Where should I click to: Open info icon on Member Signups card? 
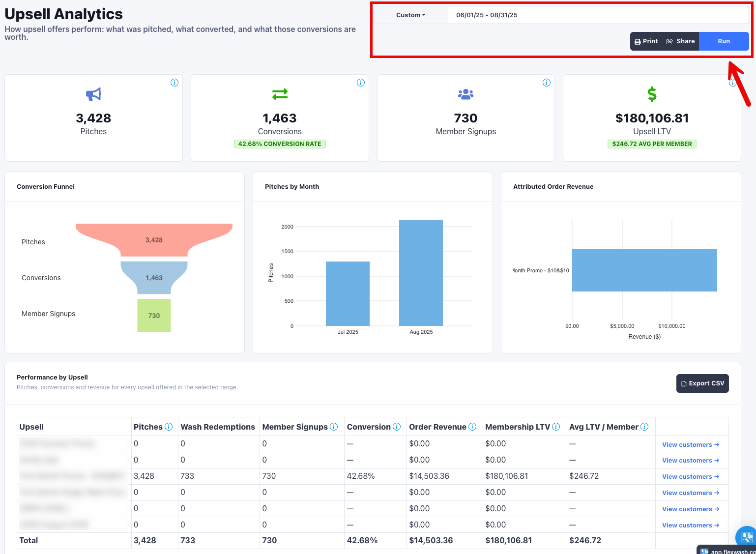(x=547, y=83)
